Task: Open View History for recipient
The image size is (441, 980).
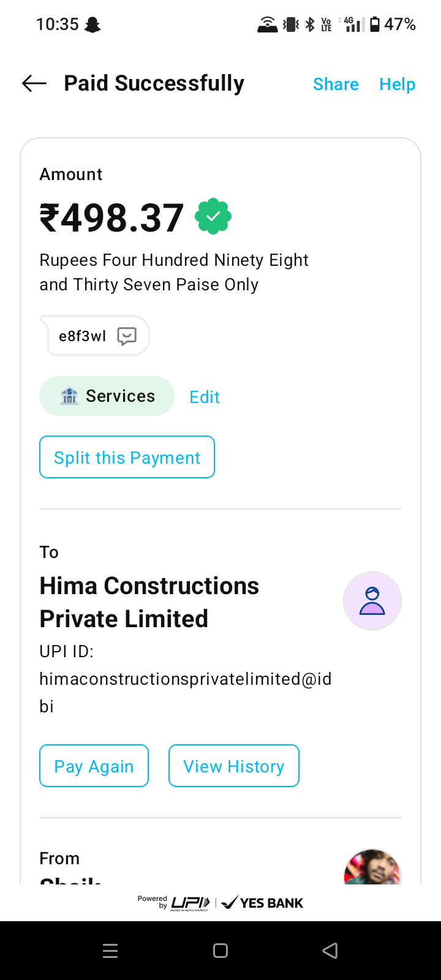Action: point(233,766)
